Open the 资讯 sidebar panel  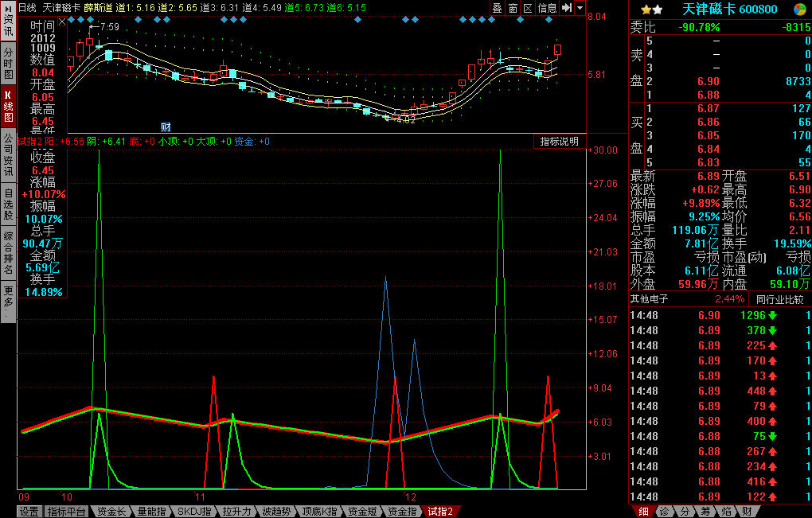tap(8, 21)
